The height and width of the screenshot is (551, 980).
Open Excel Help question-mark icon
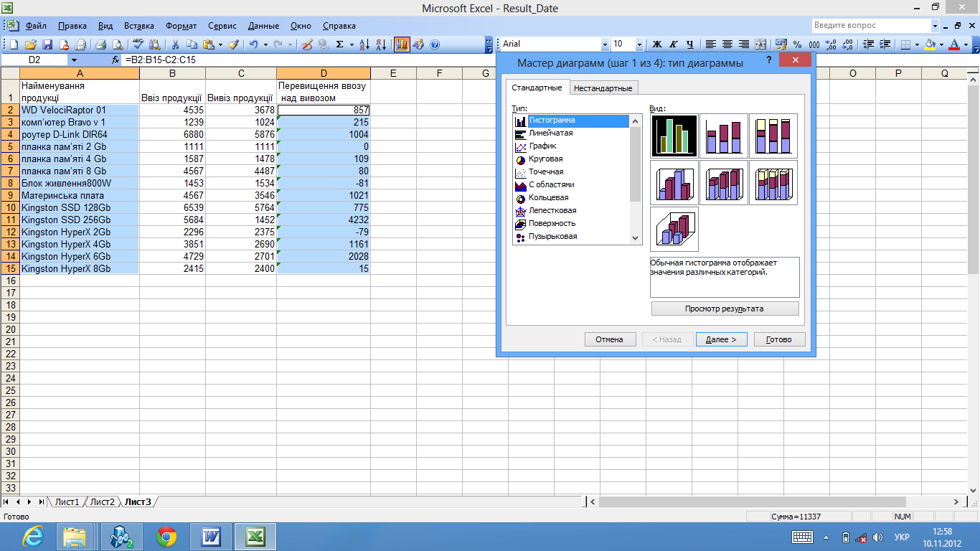pos(435,44)
